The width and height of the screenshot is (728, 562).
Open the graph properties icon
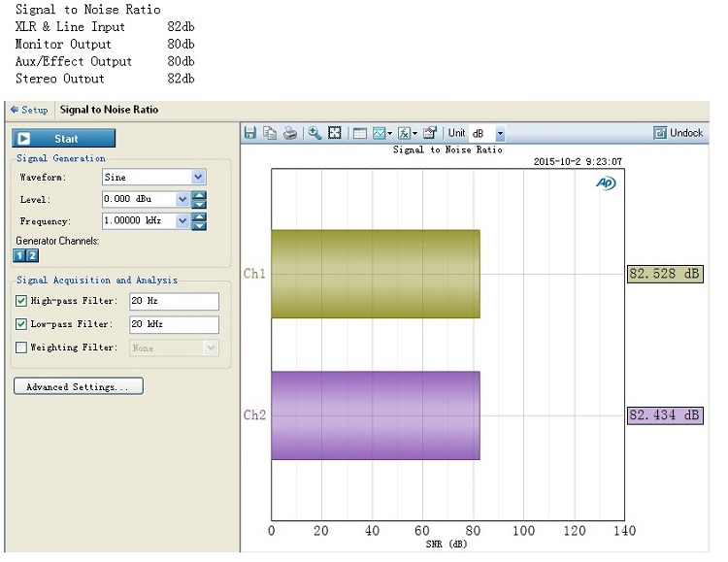(431, 133)
